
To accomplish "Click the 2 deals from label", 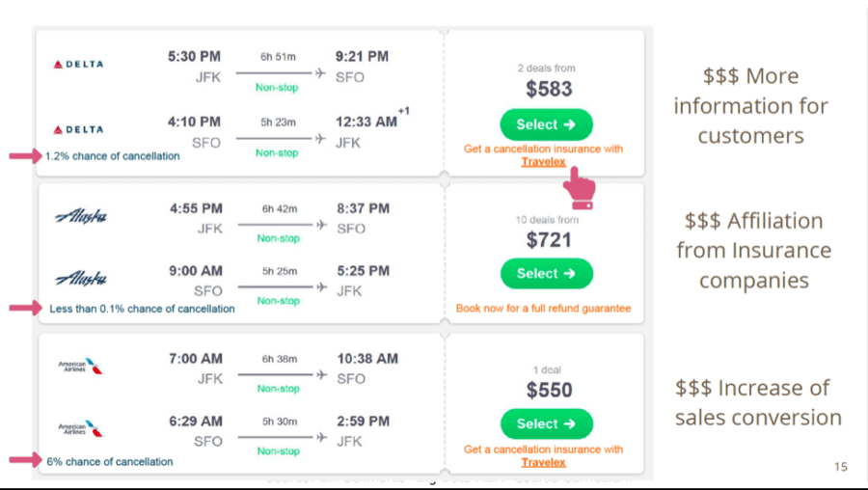I will [547, 68].
